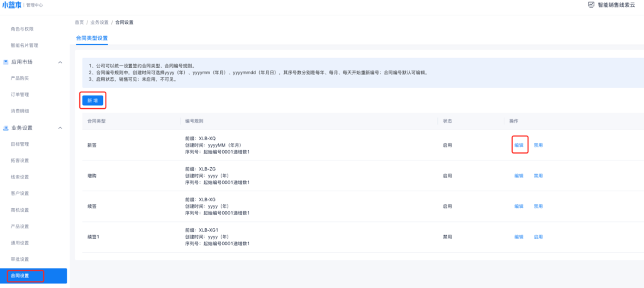
Task: Open 订单管理 in the sidebar
Action: [x=20, y=94]
